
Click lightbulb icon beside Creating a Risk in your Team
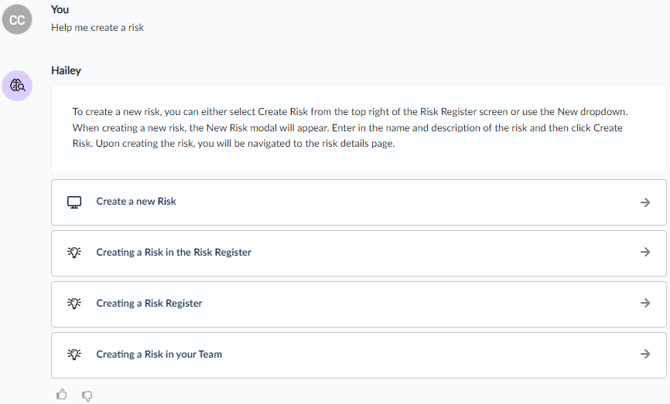[74, 355]
